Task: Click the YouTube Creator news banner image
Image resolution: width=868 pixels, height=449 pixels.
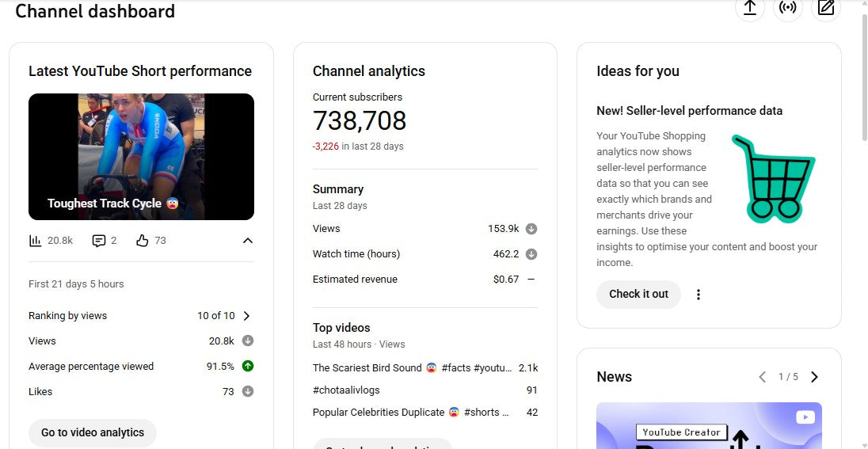Action: [x=708, y=425]
